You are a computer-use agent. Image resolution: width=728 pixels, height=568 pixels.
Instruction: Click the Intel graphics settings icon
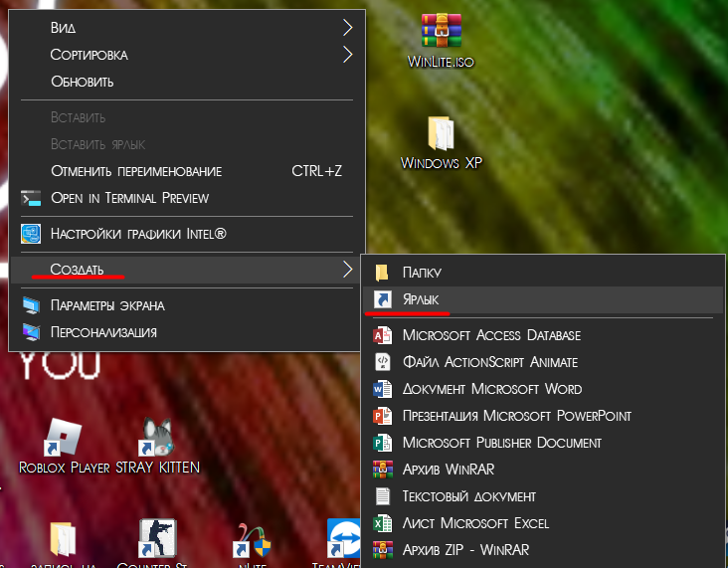pyautogui.click(x=31, y=234)
